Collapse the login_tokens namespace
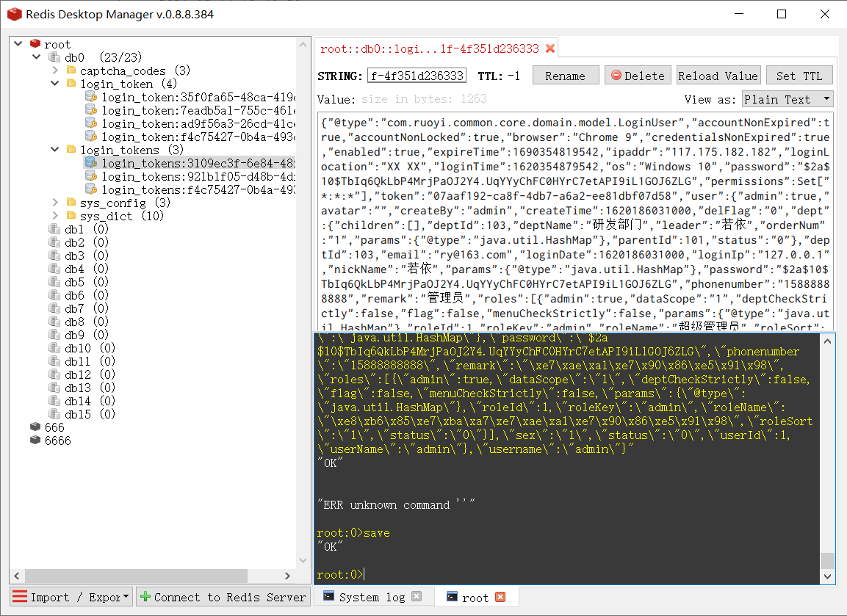The width and height of the screenshot is (847, 616). 54,149
